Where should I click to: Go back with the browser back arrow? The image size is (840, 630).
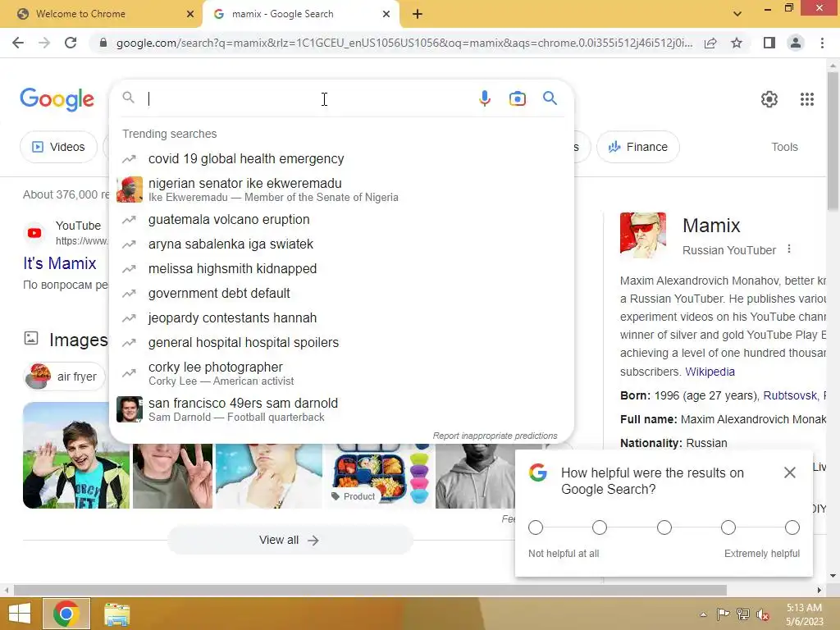point(18,43)
